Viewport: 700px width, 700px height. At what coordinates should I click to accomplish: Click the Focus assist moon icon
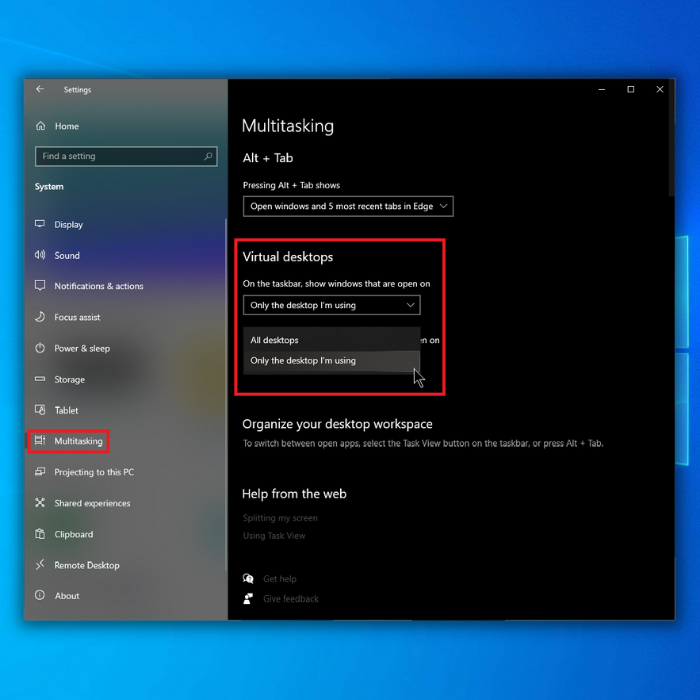pos(40,317)
